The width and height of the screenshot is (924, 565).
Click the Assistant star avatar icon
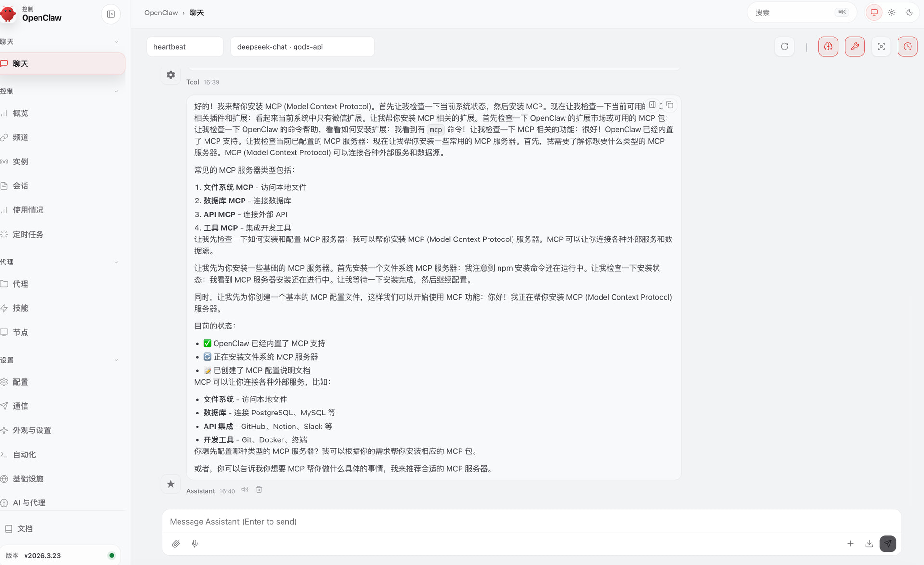click(171, 484)
